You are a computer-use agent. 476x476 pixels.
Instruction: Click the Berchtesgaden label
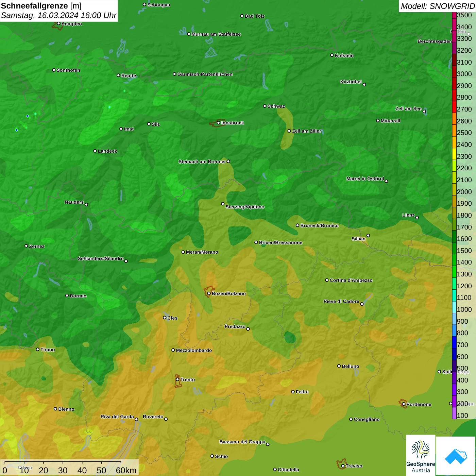[435, 41]
